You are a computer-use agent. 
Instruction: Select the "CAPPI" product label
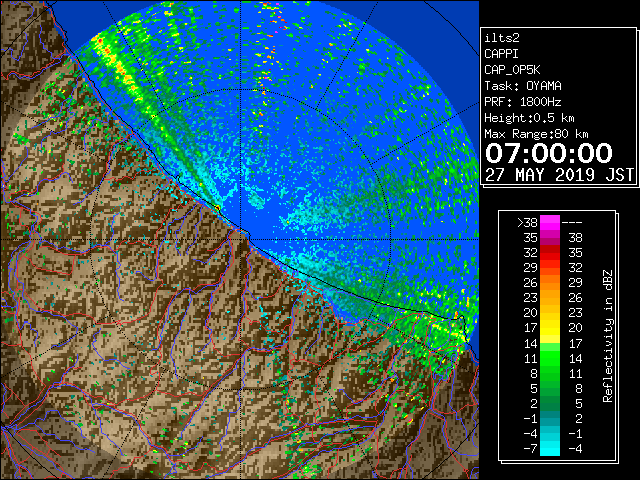tap(501, 54)
